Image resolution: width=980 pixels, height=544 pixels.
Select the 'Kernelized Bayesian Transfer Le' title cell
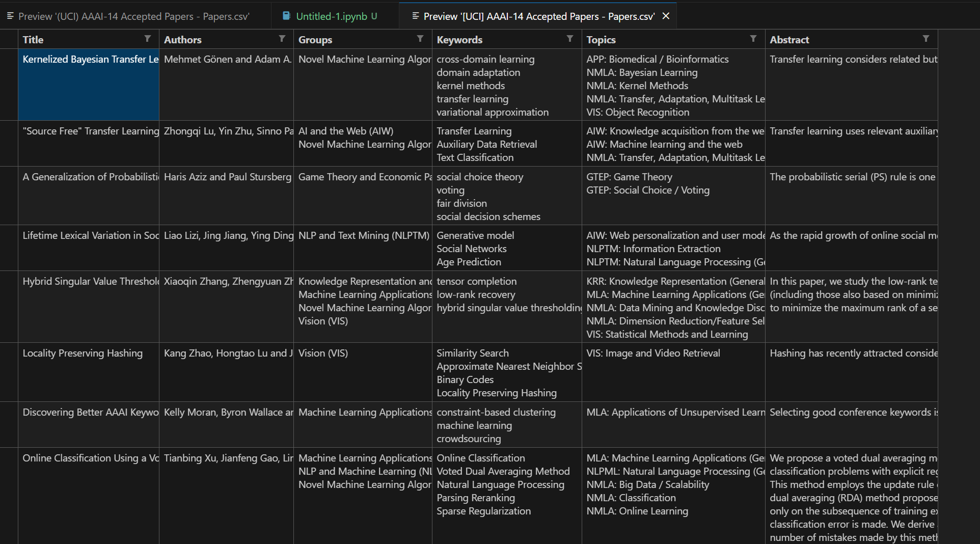pos(89,85)
